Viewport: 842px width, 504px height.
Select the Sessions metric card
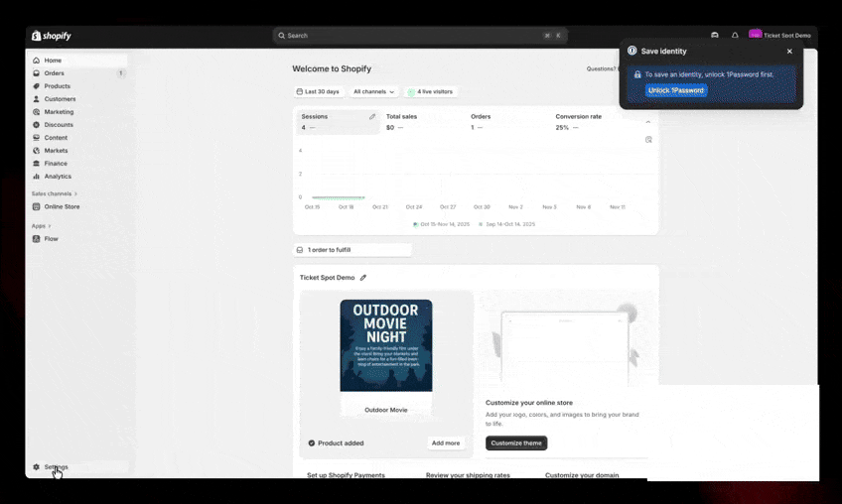339,122
